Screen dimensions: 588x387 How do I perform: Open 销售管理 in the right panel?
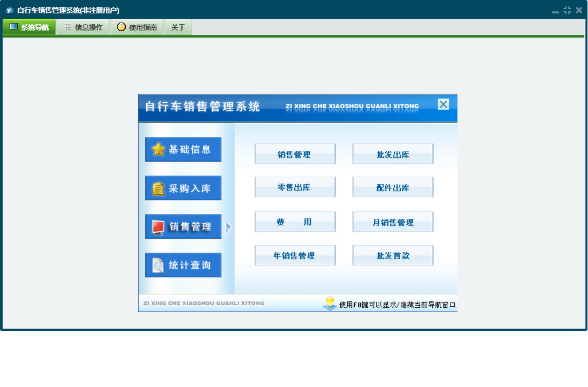tap(295, 154)
